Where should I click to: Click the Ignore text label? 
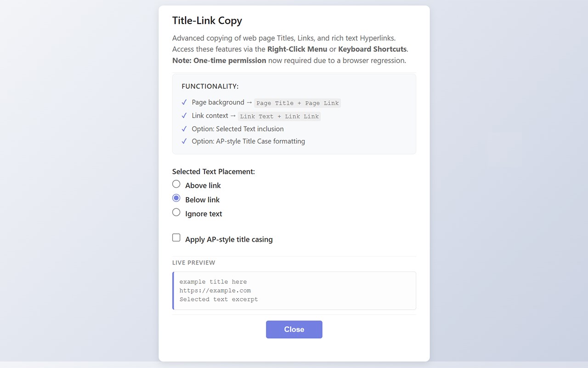(x=204, y=214)
